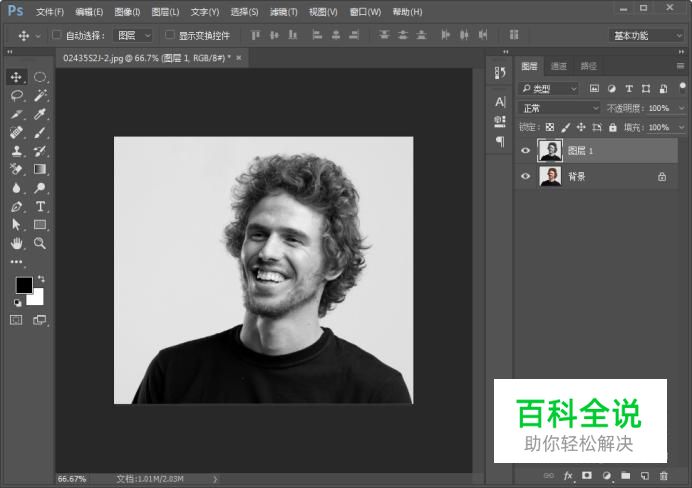Create a new group folder
Viewport: 692px width, 488px height.
625,475
